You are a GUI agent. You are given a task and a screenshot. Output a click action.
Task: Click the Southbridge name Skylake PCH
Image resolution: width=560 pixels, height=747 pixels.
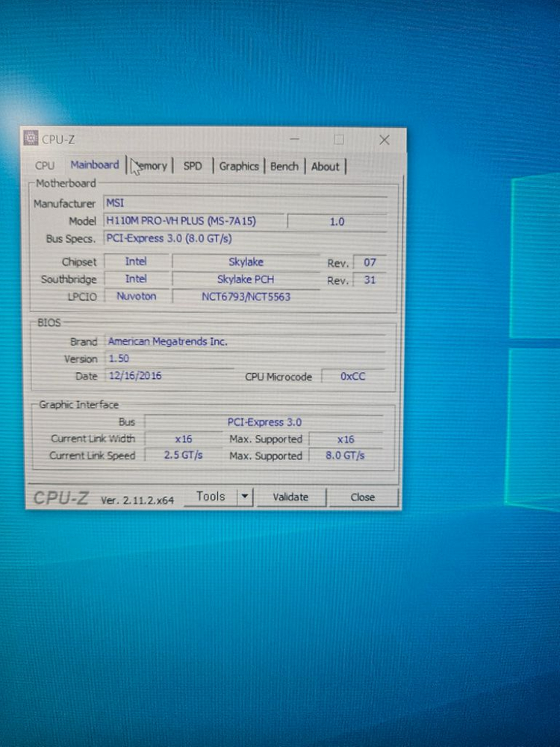pyautogui.click(x=246, y=279)
